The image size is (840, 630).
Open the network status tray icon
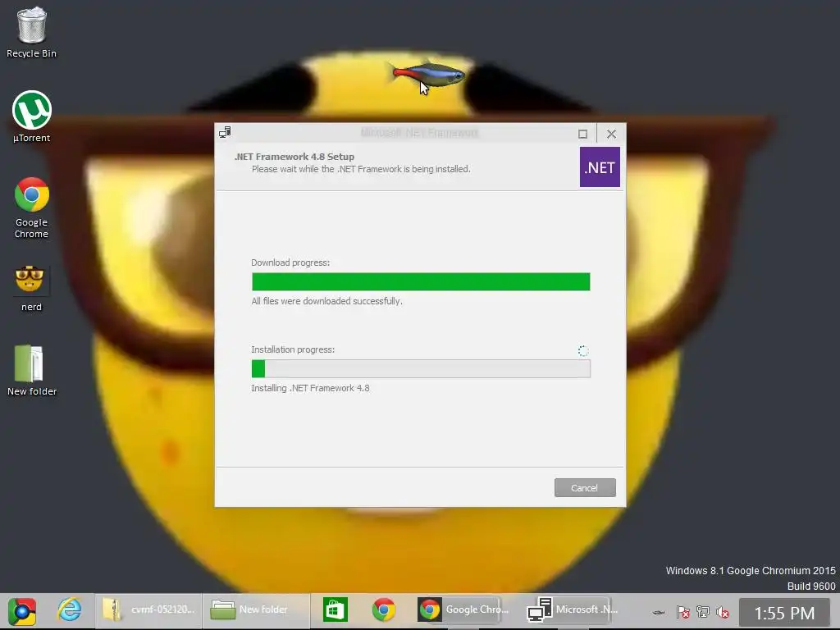tap(703, 612)
